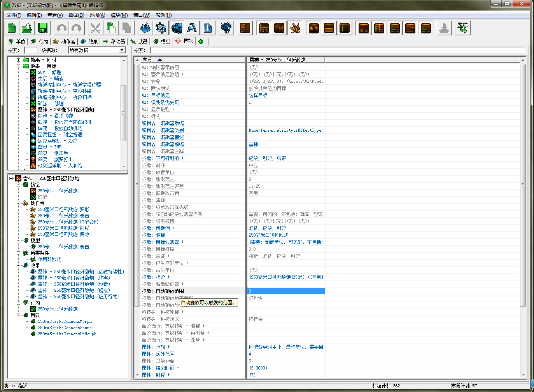Click the blue spider AI module icon
534x392 pixels.
click(226, 28)
